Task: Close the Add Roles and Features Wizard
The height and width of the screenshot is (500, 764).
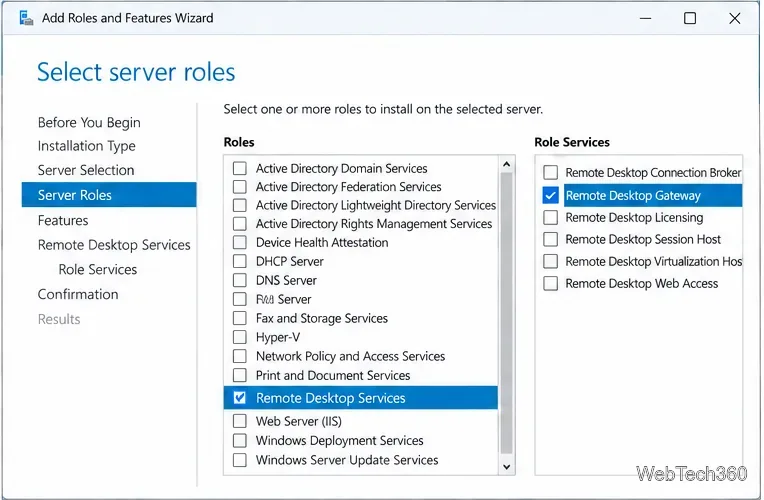Action: click(735, 19)
